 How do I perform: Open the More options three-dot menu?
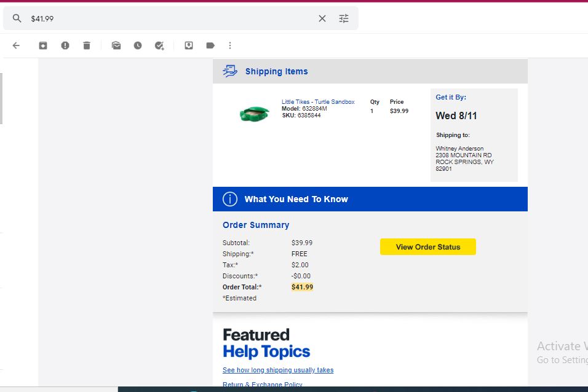point(230,45)
